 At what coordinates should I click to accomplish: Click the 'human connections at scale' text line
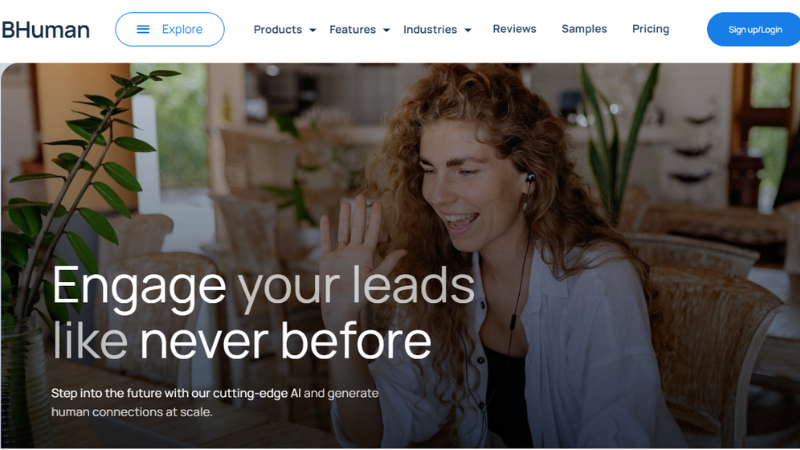(132, 412)
